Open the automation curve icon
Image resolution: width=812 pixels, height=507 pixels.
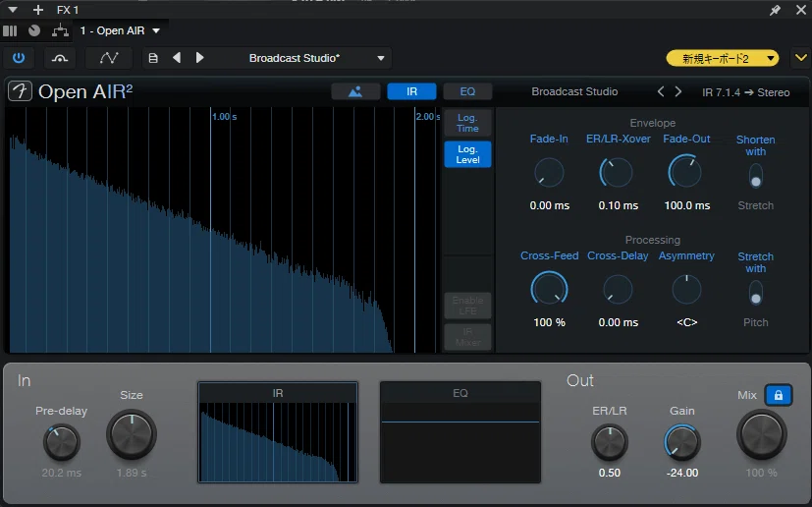tap(109, 58)
